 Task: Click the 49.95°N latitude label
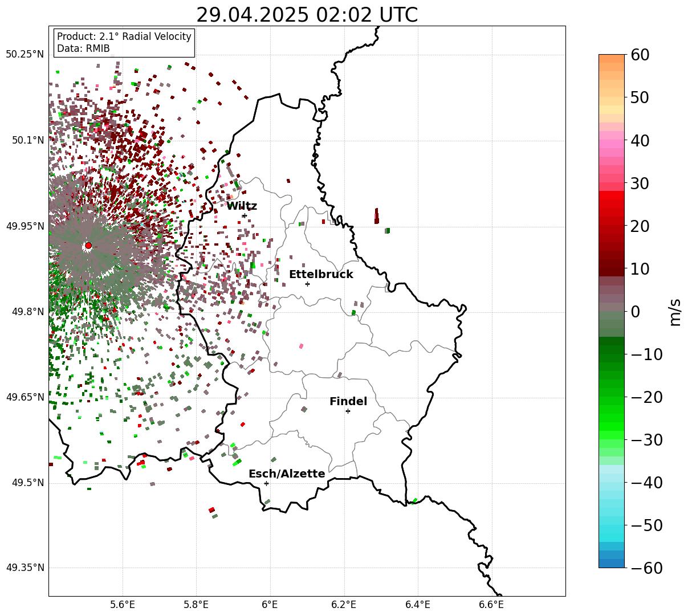(25, 226)
